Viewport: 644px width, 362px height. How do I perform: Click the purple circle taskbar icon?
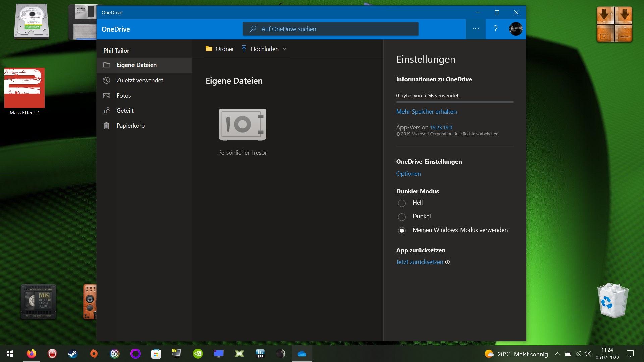click(136, 354)
